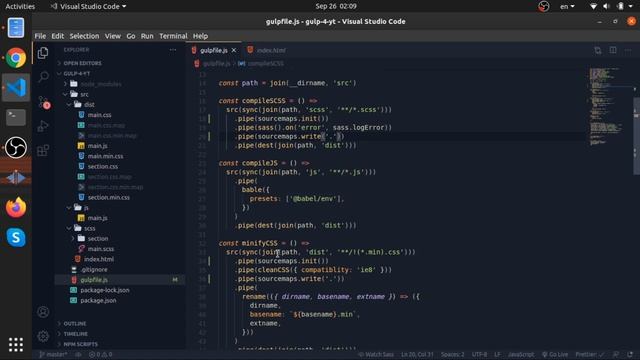
Task: Open main.min.css in the dist folder
Action: pos(105,156)
